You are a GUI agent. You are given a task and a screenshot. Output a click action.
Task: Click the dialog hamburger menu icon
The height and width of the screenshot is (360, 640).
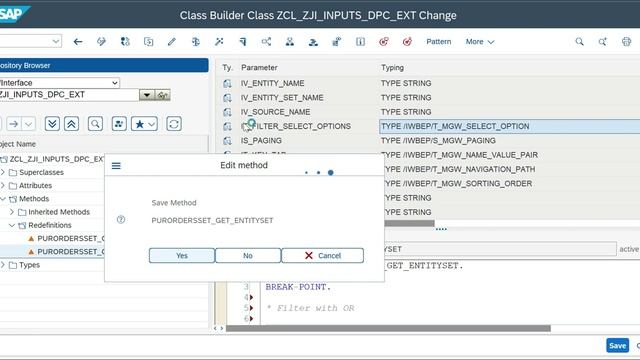coord(116,166)
